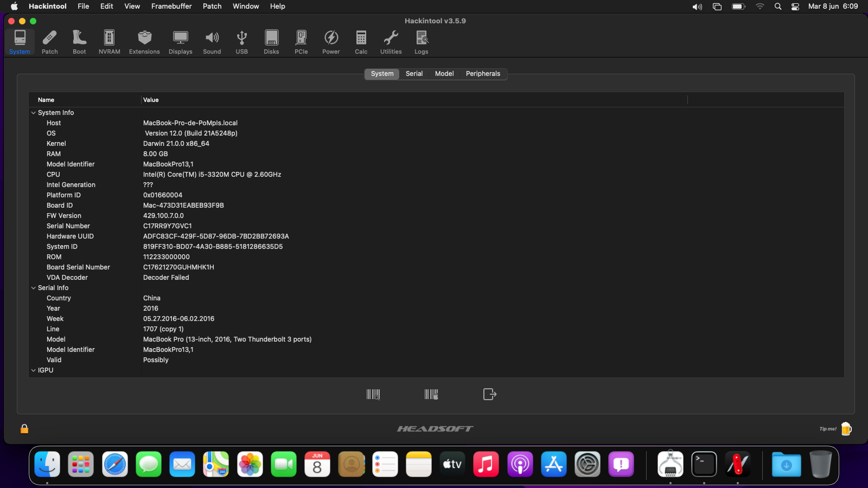Click the left barcode generate serial icon
Screen dimensions: 868x488
point(373,394)
